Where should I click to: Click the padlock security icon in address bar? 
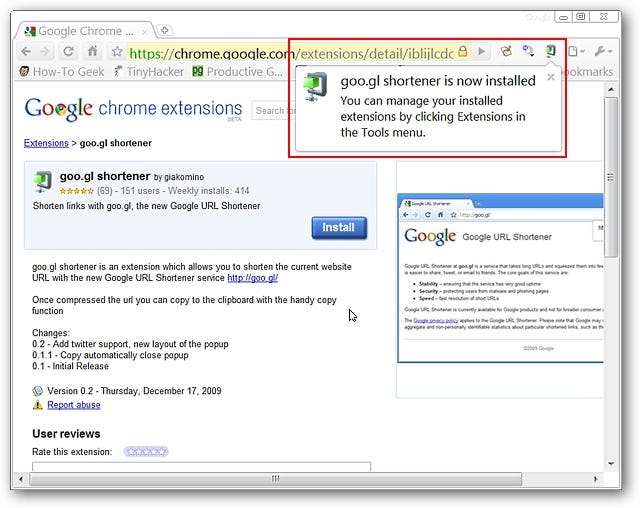point(462,51)
